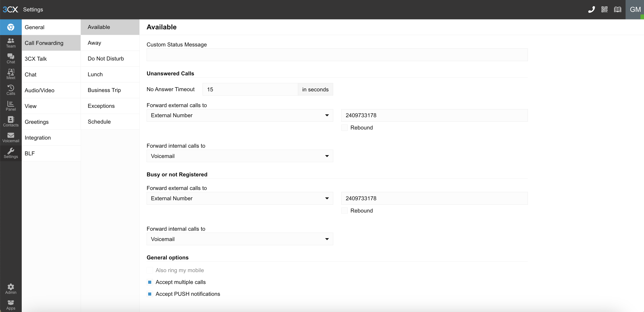Open the Calls history icon
This screenshot has height=312, width=644.
coord(11,90)
